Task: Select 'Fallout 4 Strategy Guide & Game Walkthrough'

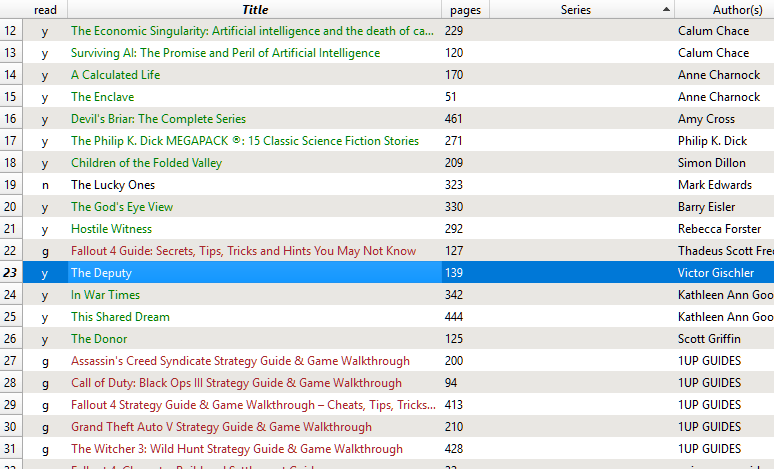Action: [253, 405]
